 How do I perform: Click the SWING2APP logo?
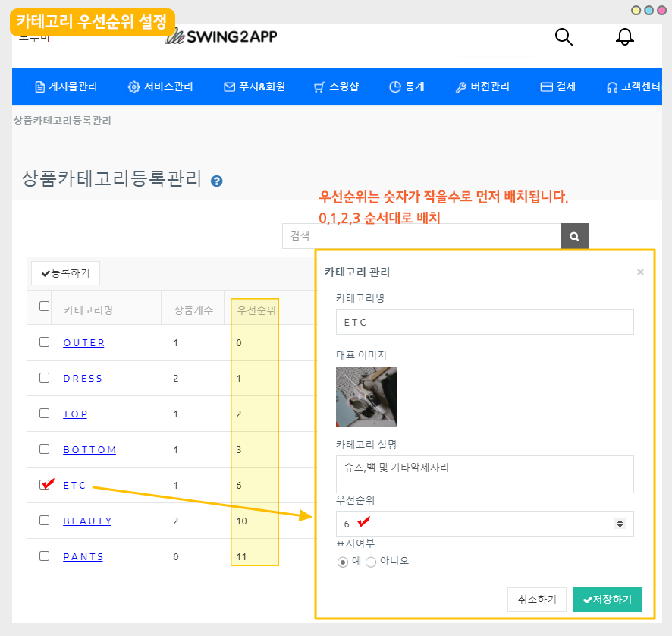pos(221,36)
